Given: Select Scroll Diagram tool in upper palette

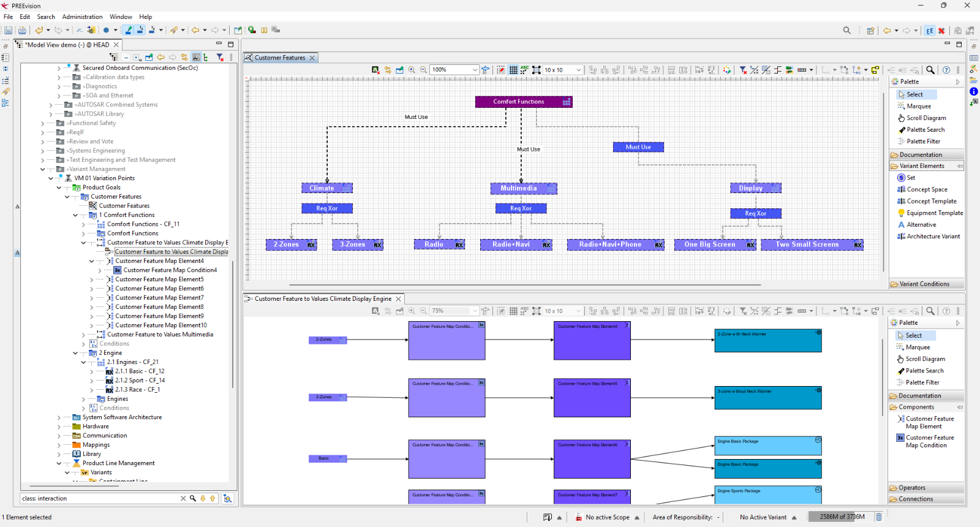Looking at the screenshot, I should coord(922,118).
